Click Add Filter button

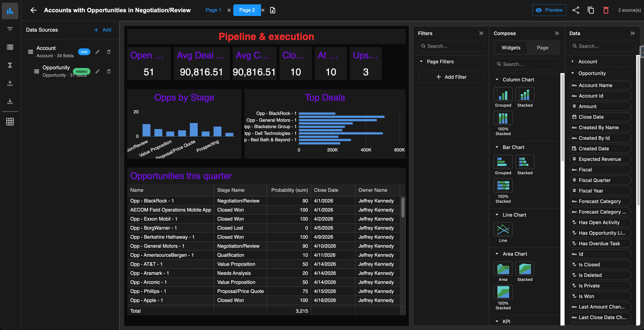point(451,77)
